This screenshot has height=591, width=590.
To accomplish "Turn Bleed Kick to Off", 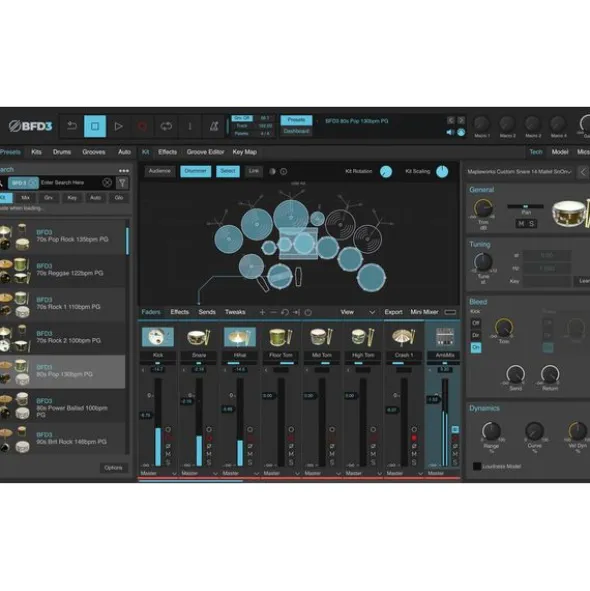I will 476,323.
